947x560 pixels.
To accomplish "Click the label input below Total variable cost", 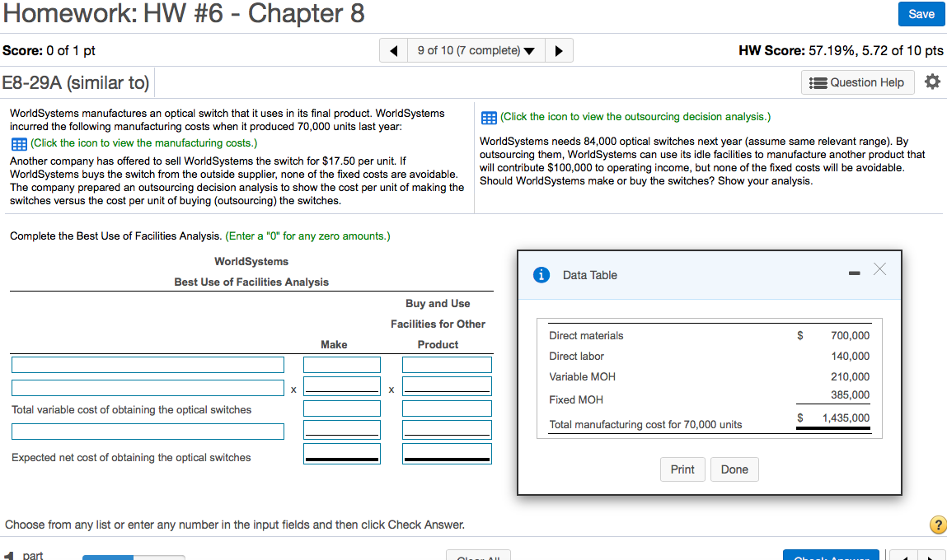I will click(148, 432).
